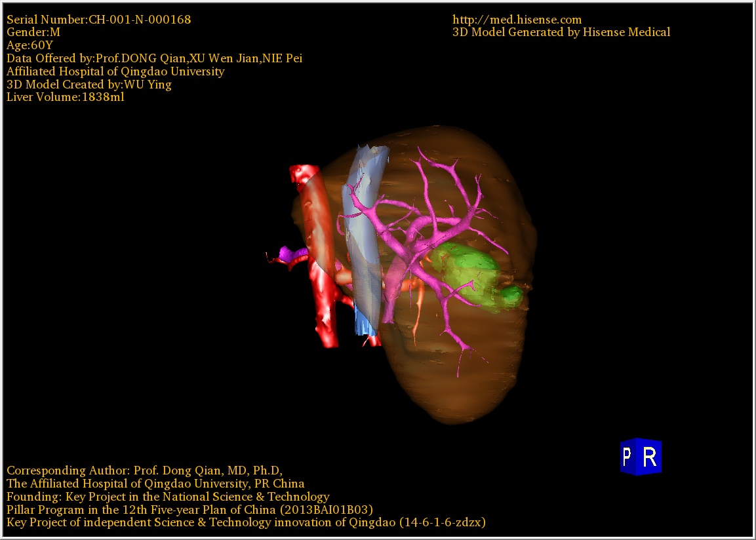Click '3D Model Created by:WU Ying' text

[x=89, y=85]
